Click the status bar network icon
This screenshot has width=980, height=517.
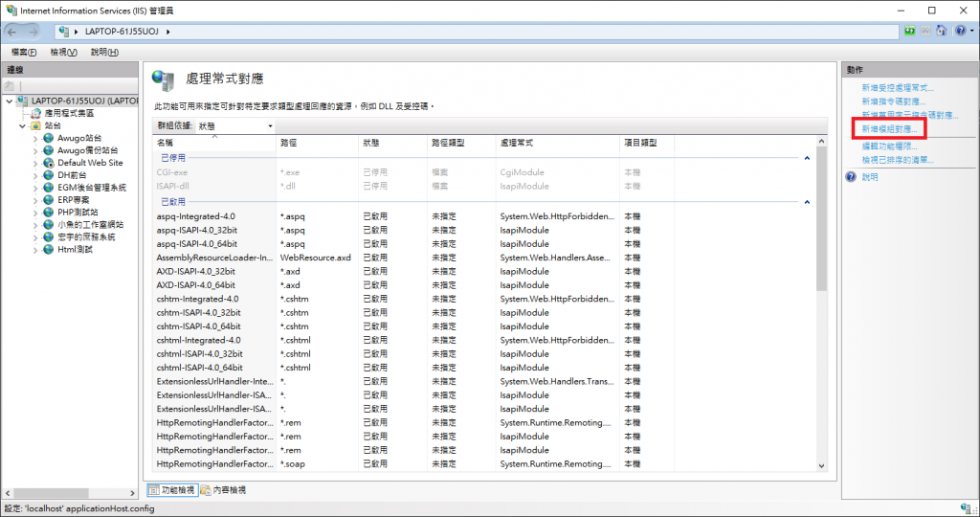click(x=966, y=508)
